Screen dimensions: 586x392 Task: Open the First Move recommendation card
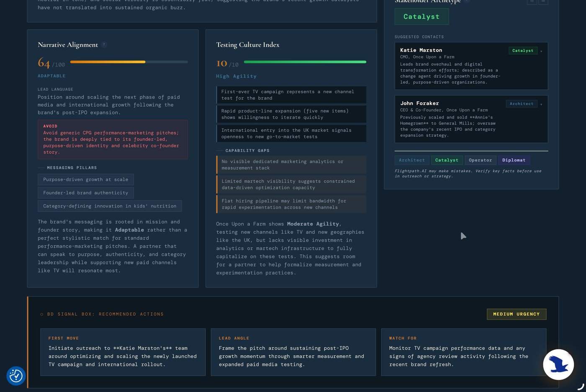click(123, 352)
